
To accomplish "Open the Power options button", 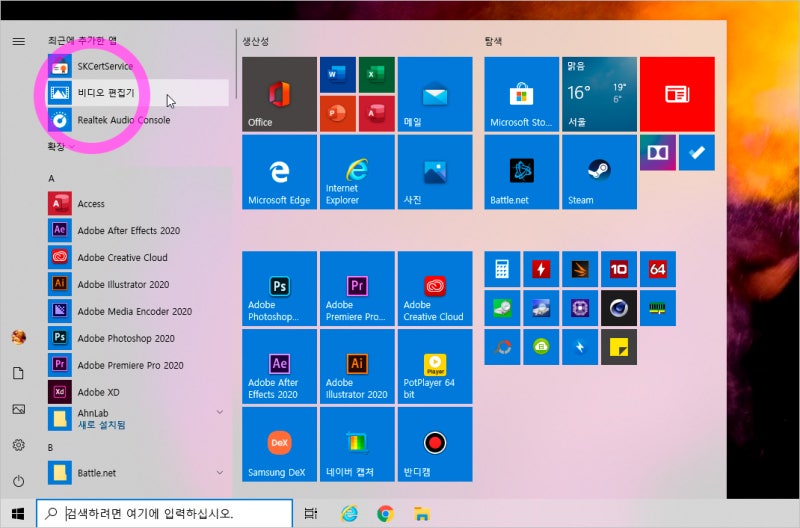I will point(18,481).
